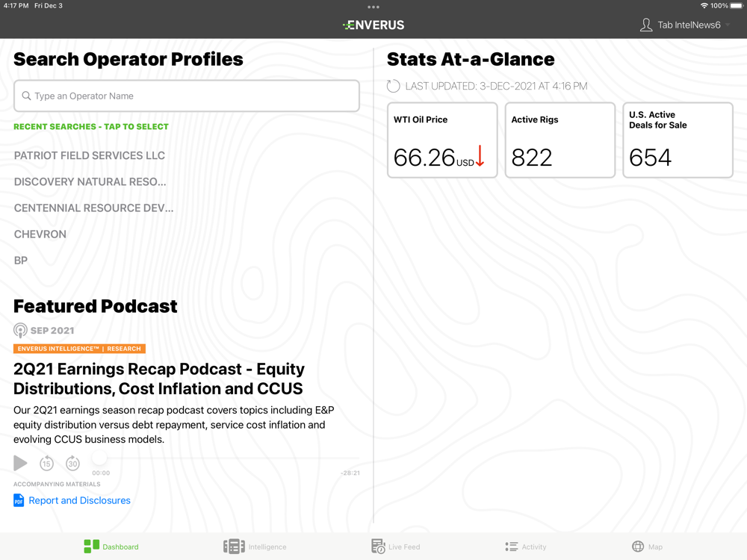
Task: Click the Wi-Fi status icon
Action: 704,6
